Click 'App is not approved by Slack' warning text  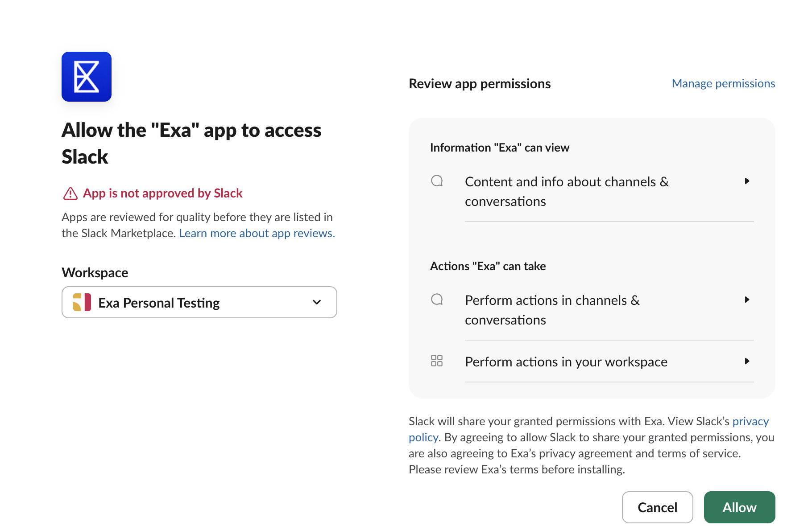click(163, 193)
